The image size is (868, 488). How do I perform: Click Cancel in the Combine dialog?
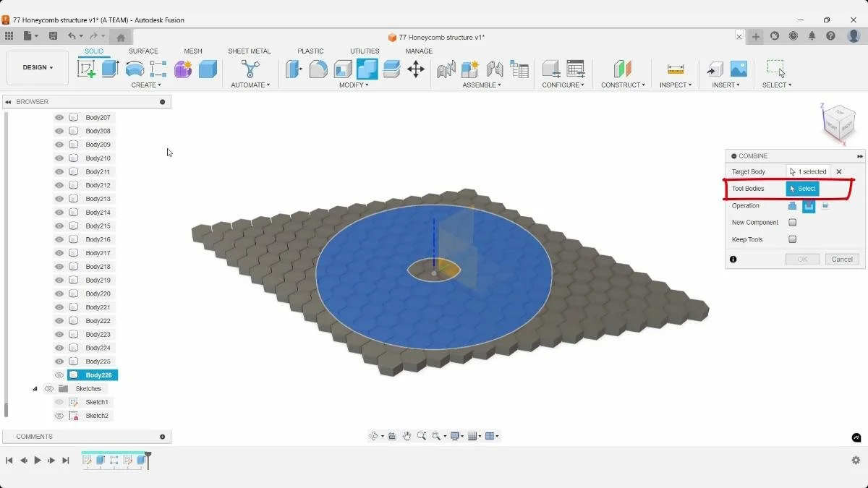pyautogui.click(x=842, y=259)
